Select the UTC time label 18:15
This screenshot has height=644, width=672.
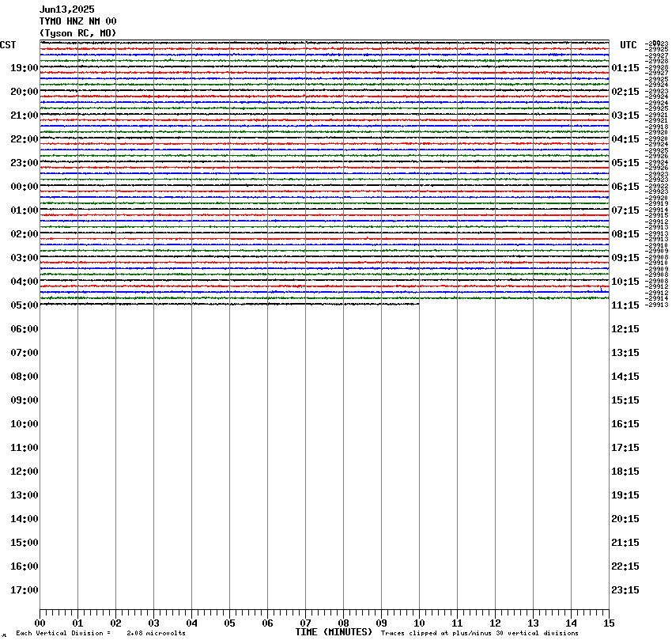[x=625, y=472]
